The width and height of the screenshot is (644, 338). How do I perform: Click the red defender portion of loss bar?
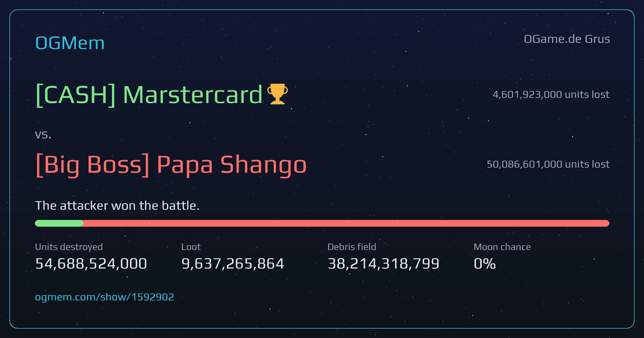346,223
